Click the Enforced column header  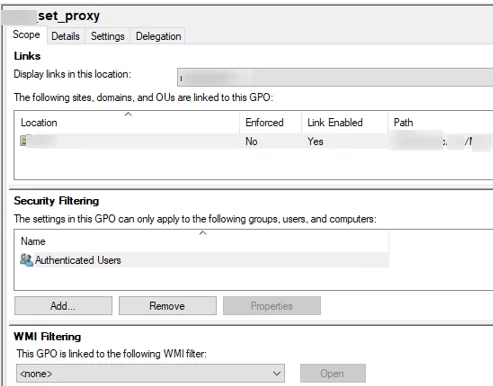click(x=270, y=123)
